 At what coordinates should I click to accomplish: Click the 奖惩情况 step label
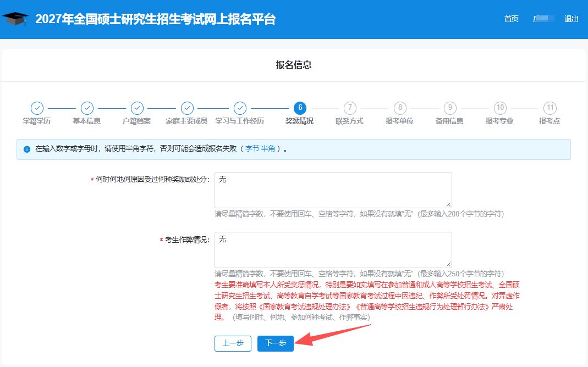300,121
